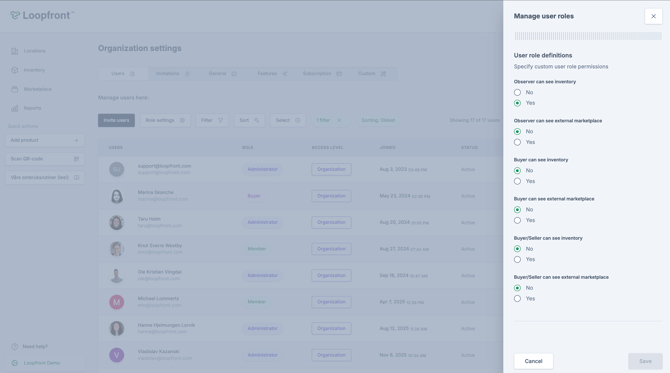Switch to the Features tab
670x373 pixels.
(272, 73)
